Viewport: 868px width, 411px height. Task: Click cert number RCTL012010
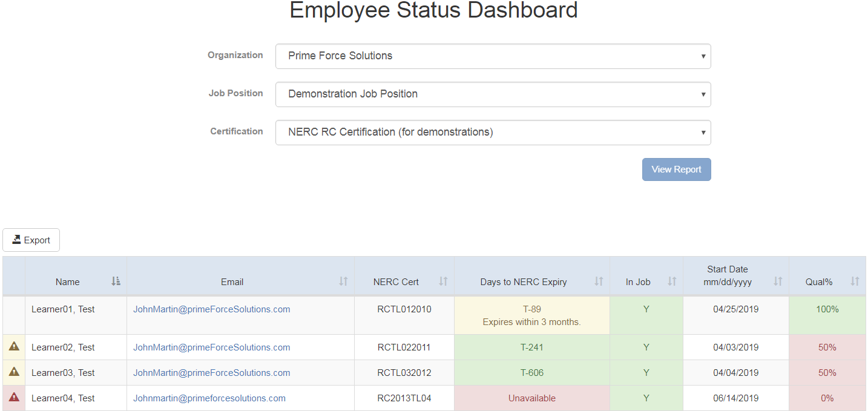tap(404, 309)
